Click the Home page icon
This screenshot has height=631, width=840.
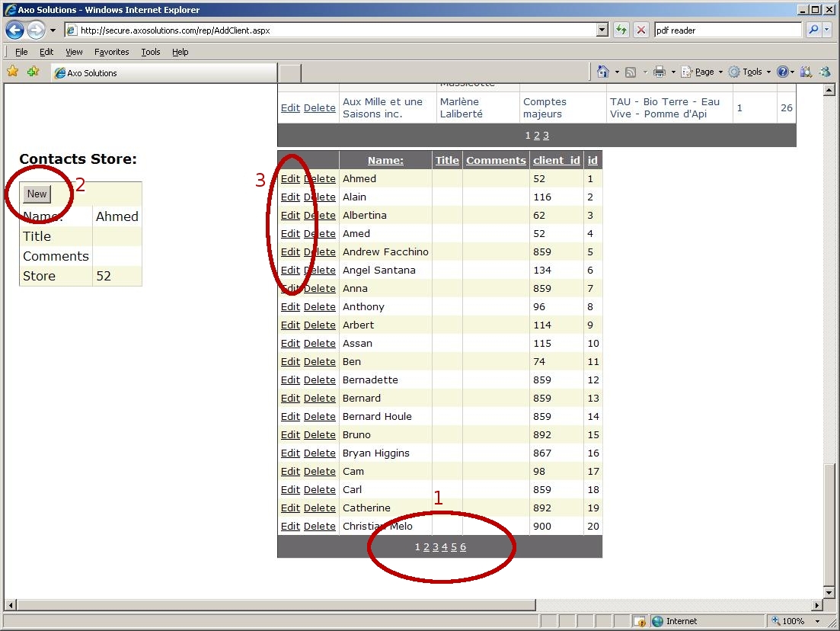(603, 72)
